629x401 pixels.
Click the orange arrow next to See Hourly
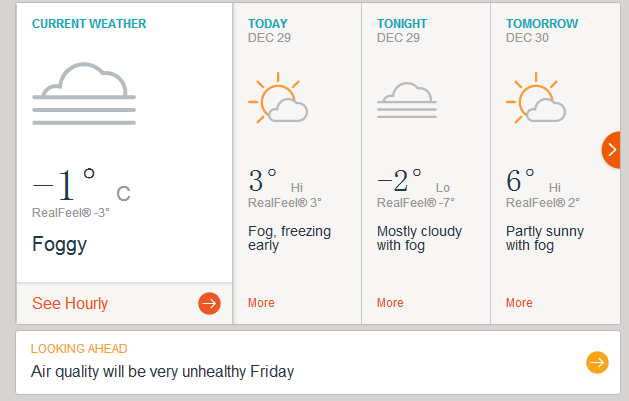(x=209, y=304)
